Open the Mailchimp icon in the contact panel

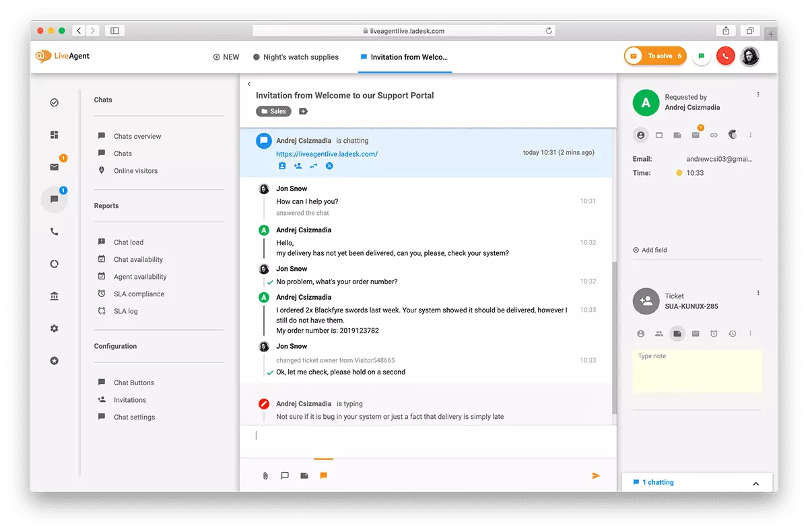pyautogui.click(x=732, y=135)
